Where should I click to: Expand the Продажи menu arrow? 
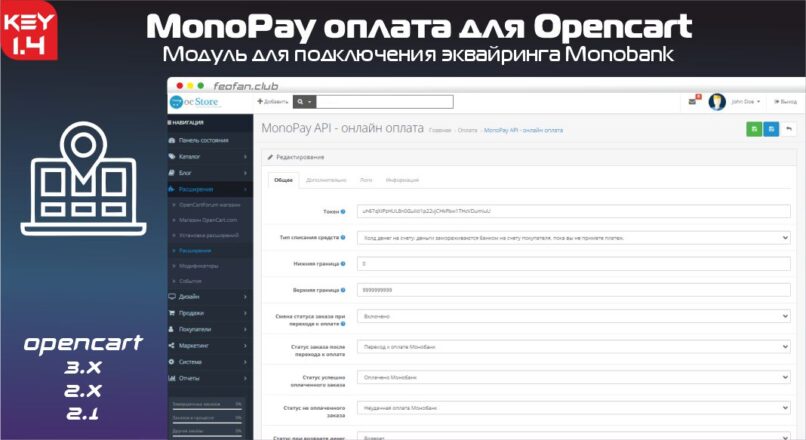coord(245,313)
